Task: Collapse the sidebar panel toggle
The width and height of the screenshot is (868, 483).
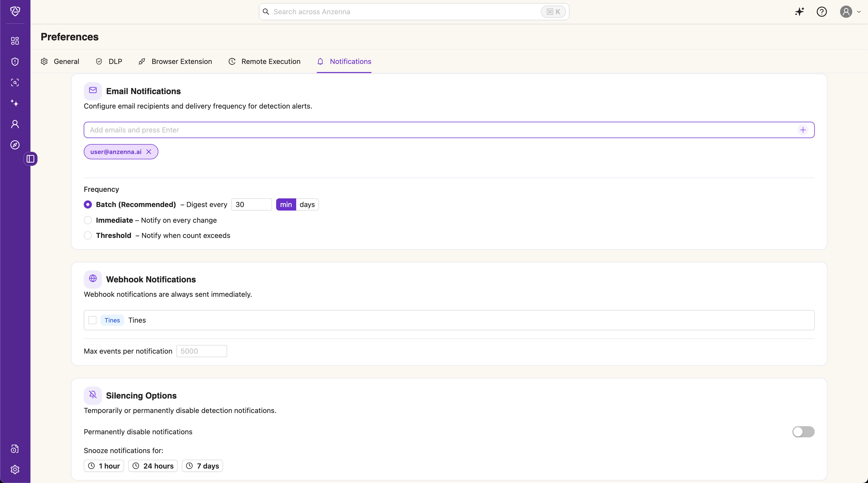Action: click(x=30, y=159)
